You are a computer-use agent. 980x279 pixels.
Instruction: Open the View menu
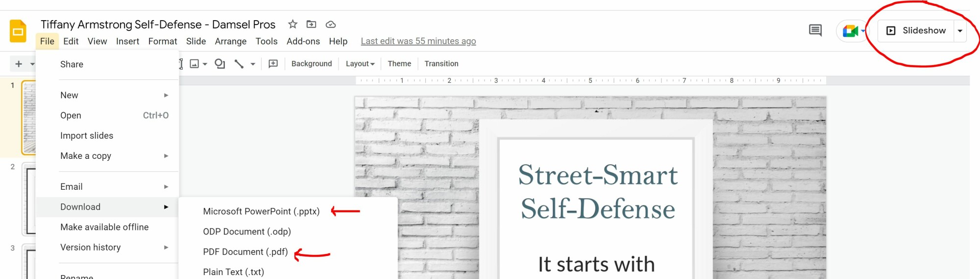(97, 41)
